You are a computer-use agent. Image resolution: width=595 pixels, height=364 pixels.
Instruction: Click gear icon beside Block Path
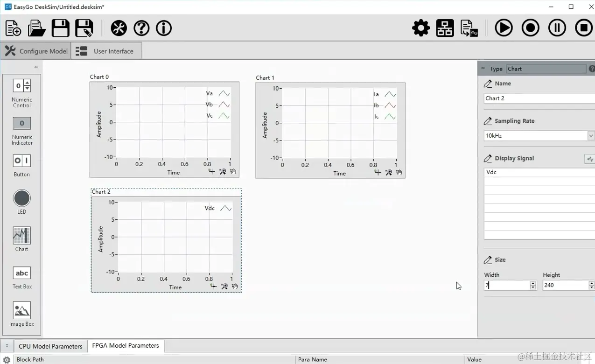tap(7, 360)
